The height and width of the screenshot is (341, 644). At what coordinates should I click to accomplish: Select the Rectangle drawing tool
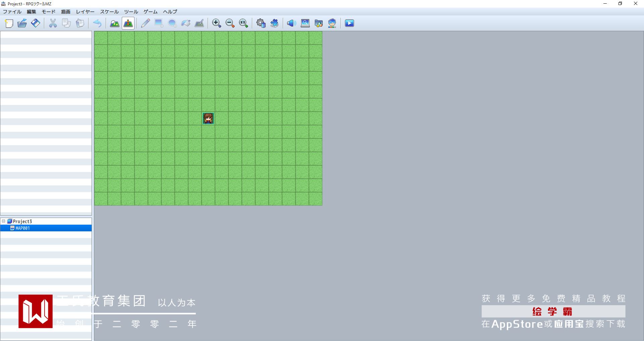159,23
